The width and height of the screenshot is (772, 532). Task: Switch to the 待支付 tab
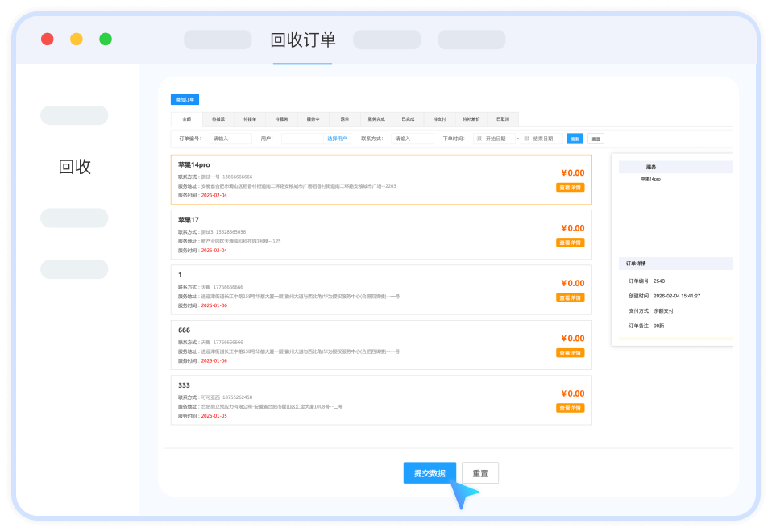pos(439,119)
